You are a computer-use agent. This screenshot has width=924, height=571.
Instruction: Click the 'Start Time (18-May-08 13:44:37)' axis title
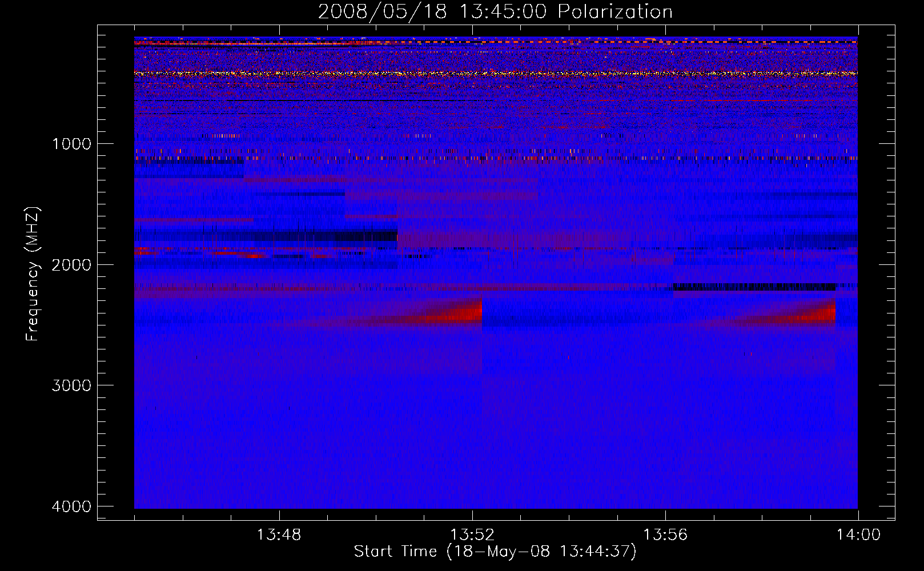coord(495,552)
